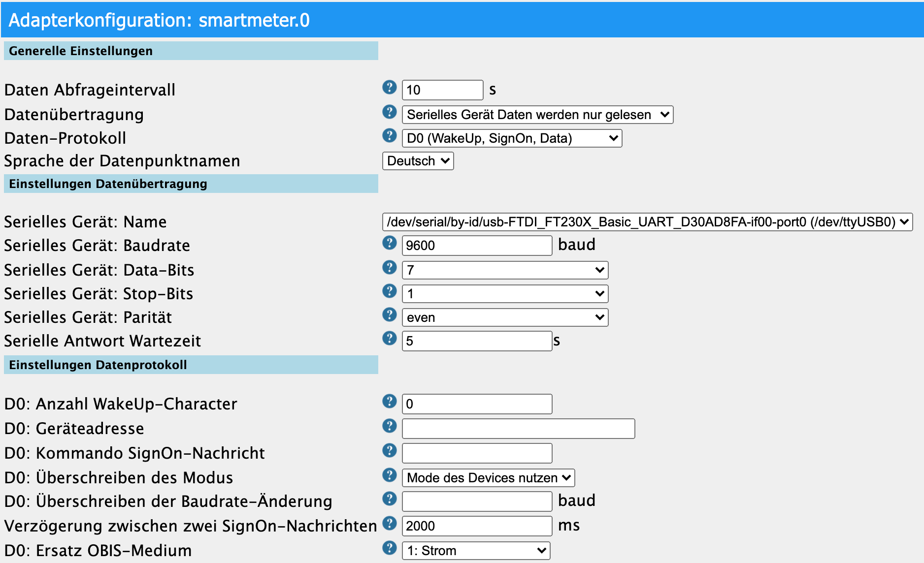Open help for D0 Anzahl WakeUp-Character
The height and width of the screenshot is (563, 924).
tap(389, 401)
